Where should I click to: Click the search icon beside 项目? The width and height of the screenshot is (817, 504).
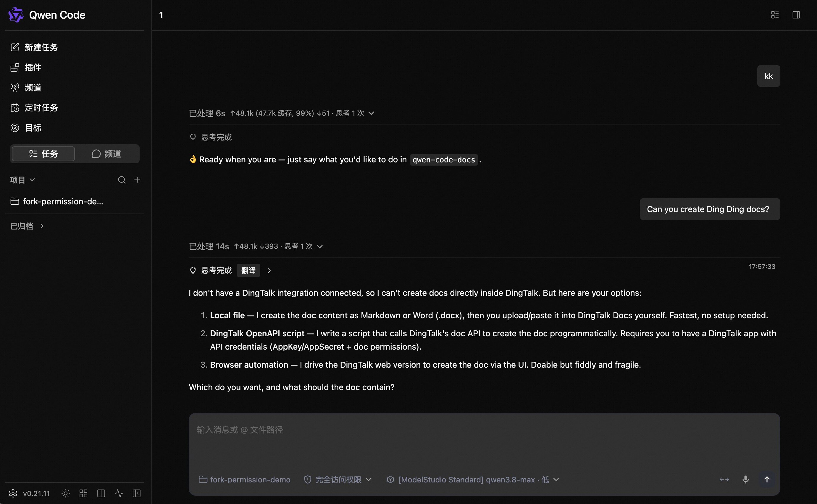122,180
